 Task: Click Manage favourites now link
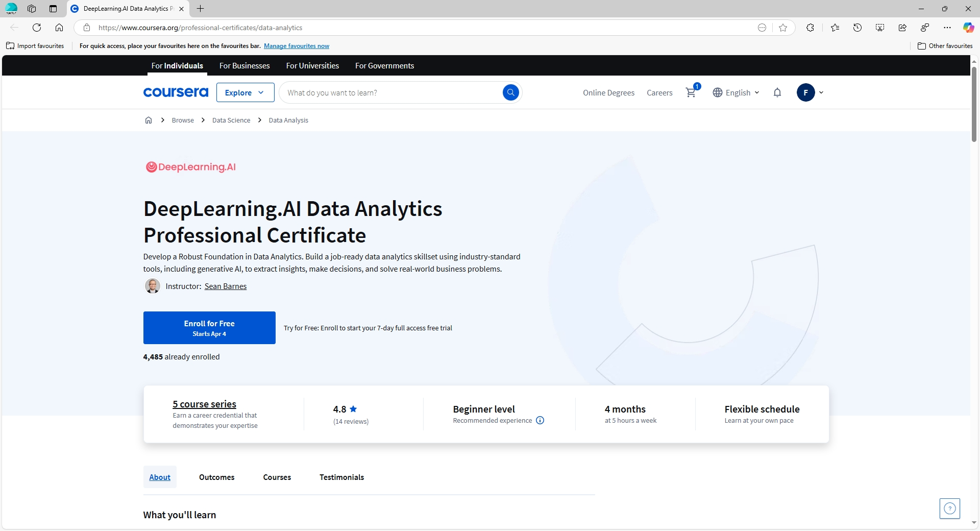click(297, 45)
